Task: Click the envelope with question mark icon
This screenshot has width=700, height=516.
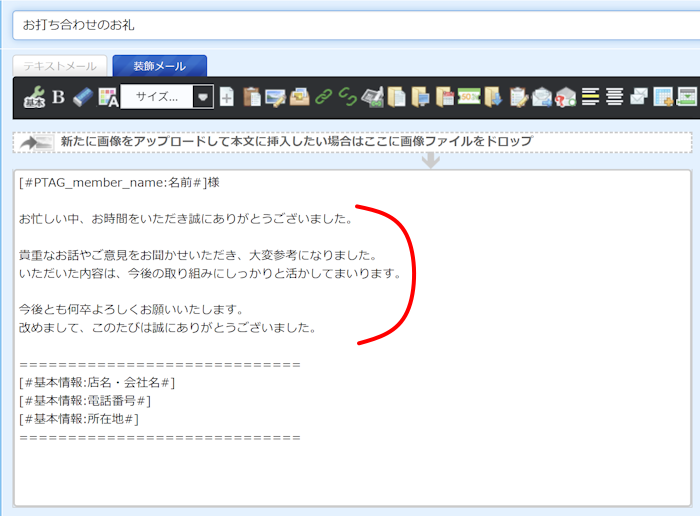Action: (x=566, y=97)
